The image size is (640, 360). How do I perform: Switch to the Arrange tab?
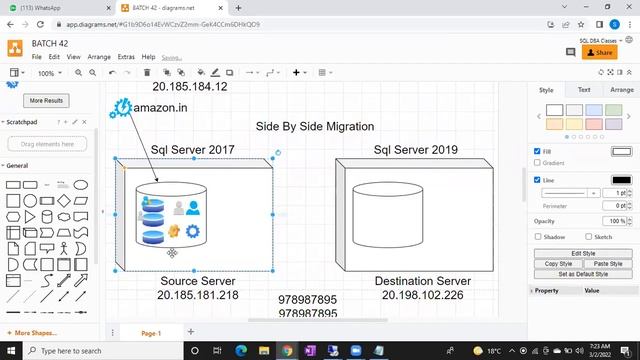click(622, 89)
